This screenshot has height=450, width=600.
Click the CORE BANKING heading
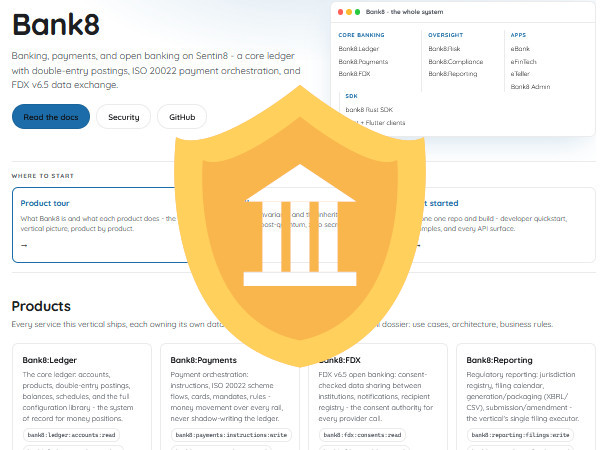(x=361, y=35)
